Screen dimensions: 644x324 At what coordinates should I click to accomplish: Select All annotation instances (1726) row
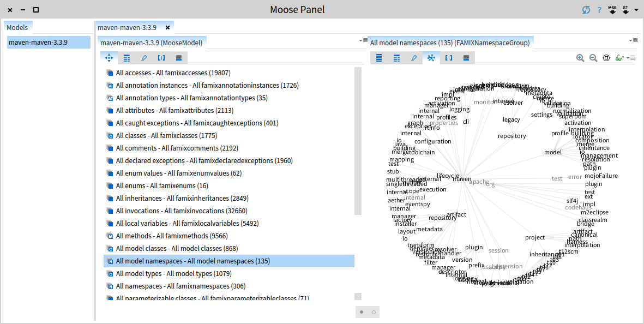[x=229, y=86]
